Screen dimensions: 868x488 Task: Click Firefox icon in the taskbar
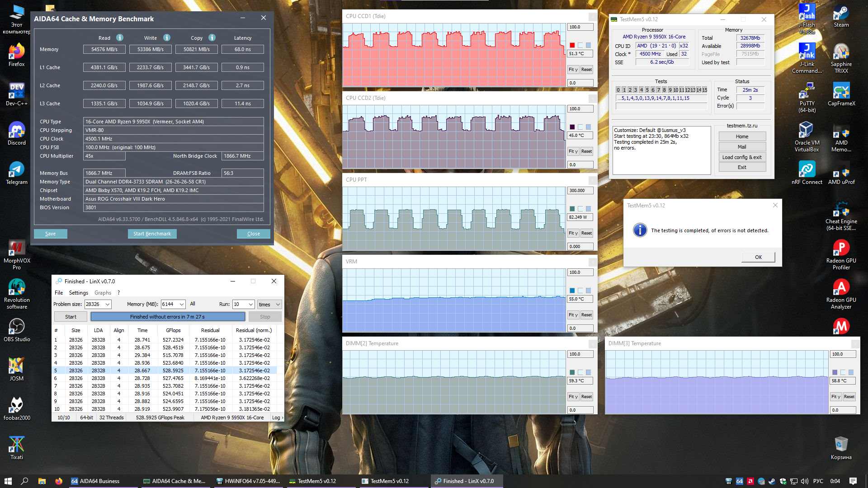pos(59,481)
